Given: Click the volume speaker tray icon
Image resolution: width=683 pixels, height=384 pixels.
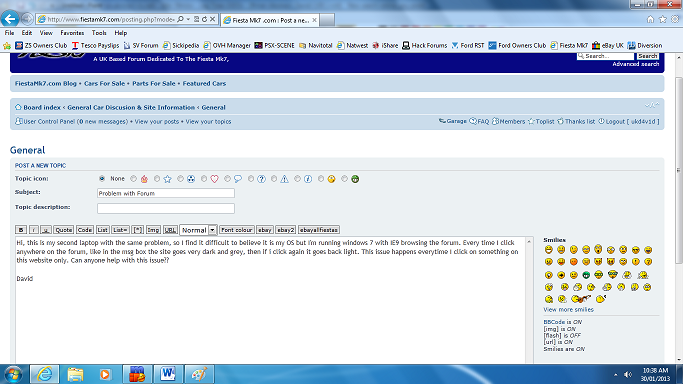Looking at the screenshot, I should coord(628,374).
